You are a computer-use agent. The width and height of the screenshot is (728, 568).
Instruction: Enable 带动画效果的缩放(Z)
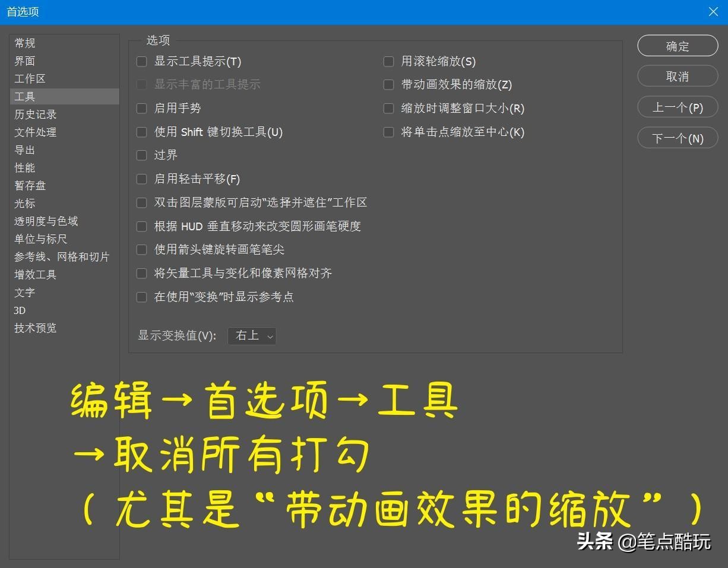[389, 84]
